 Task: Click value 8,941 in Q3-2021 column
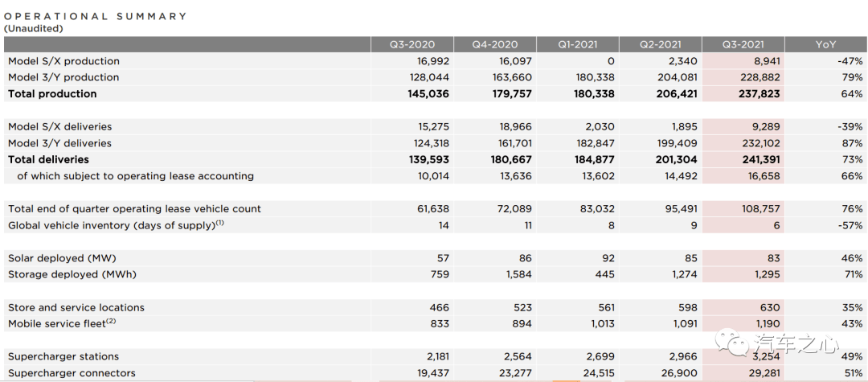tap(766, 61)
